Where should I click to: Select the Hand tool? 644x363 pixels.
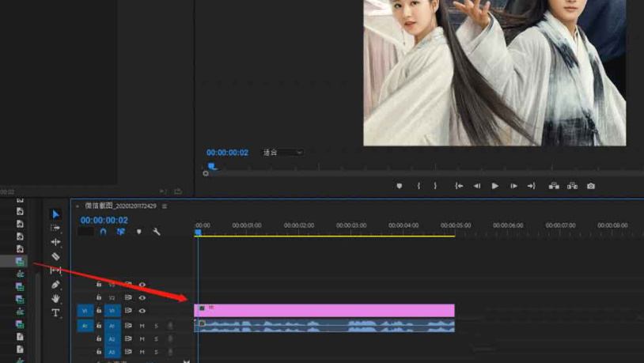pyautogui.click(x=55, y=298)
